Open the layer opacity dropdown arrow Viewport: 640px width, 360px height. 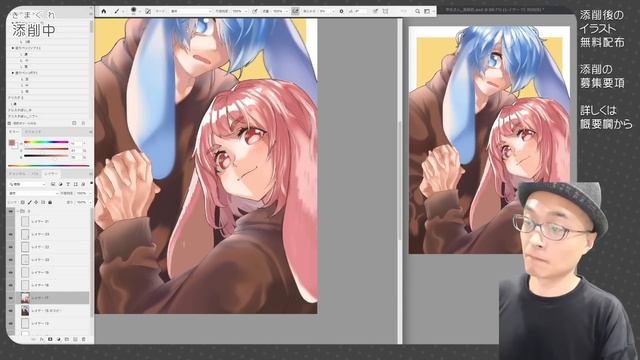click(89, 193)
